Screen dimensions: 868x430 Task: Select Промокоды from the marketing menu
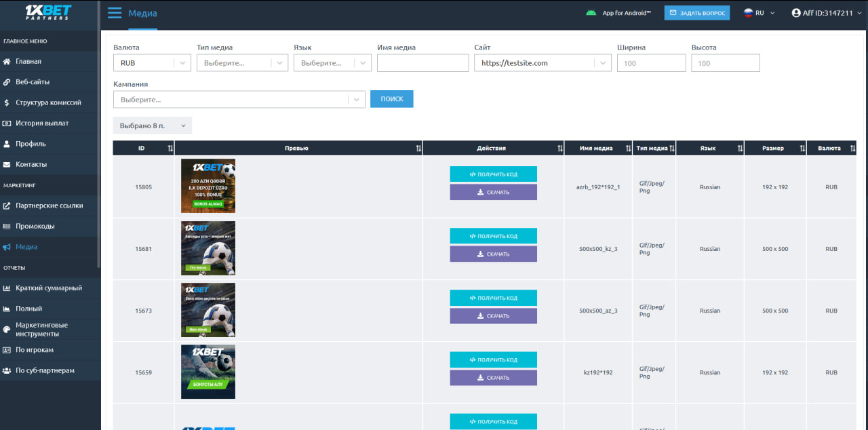click(x=35, y=227)
